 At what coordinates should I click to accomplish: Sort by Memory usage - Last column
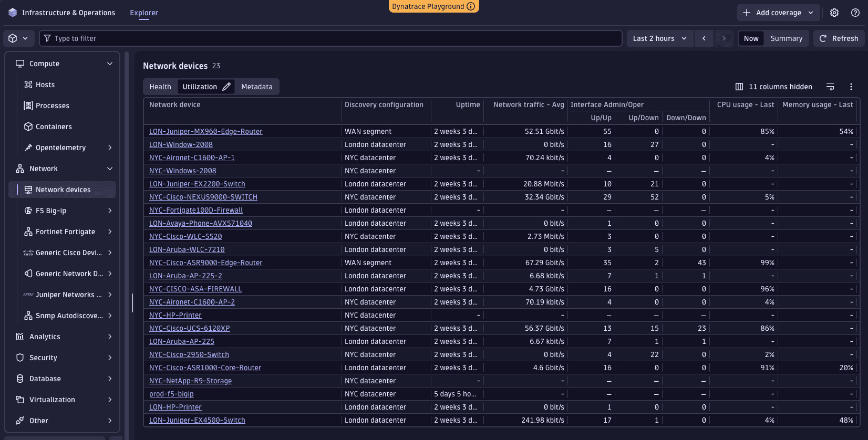pos(818,104)
